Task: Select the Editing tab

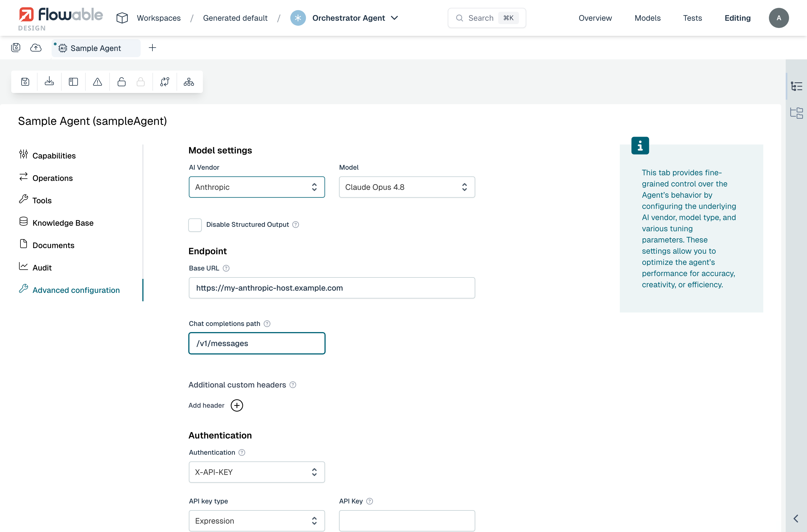Action: tap(738, 18)
